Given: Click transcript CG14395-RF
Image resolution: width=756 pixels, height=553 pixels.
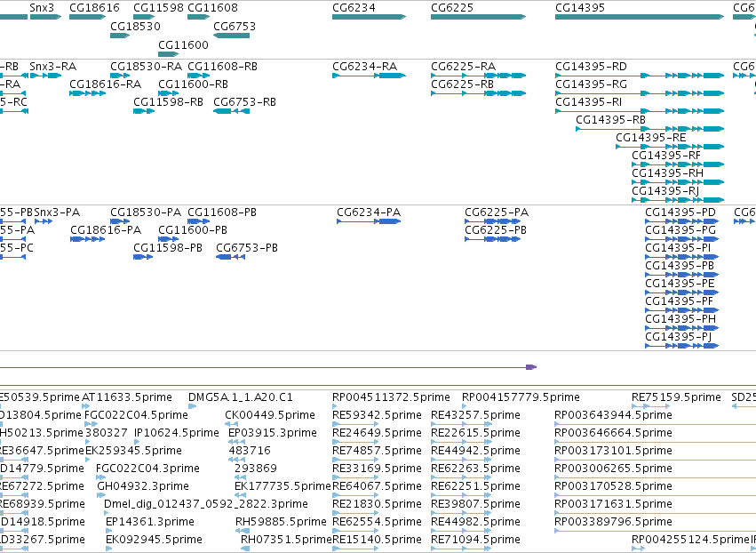Looking at the screenshot, I should [666, 156].
